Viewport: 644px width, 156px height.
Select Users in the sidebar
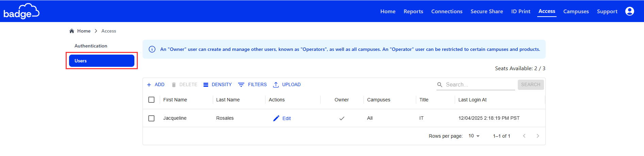(101, 61)
